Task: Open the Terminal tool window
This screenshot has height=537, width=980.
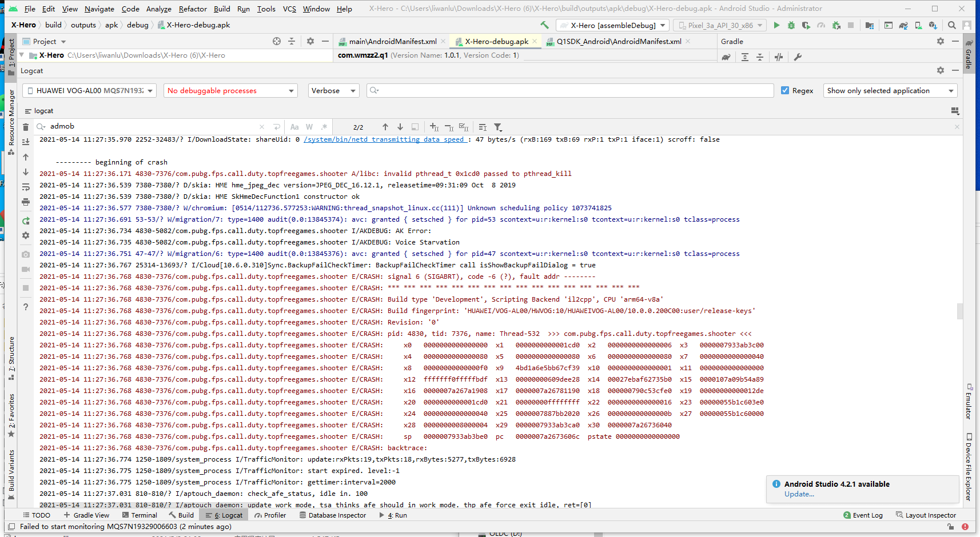Action: (140, 515)
